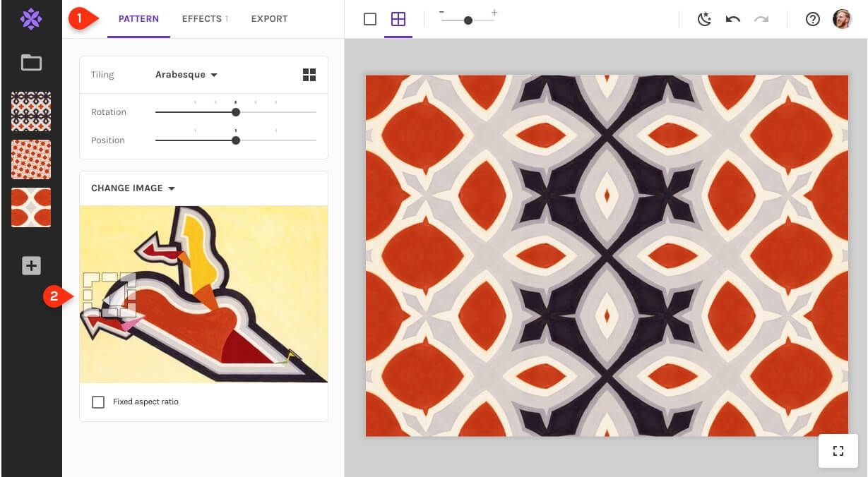The image size is (868, 477).
Task: Click the Position label
Action: (x=108, y=140)
